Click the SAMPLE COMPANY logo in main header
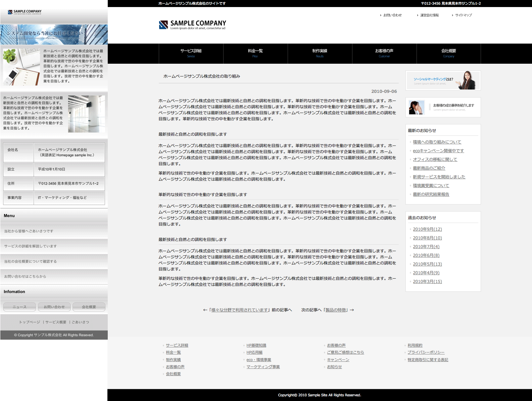 click(x=192, y=24)
